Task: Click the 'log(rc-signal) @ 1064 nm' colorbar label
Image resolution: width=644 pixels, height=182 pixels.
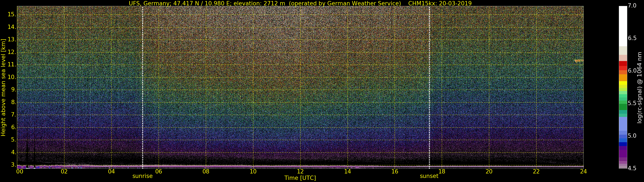Action: click(639, 88)
